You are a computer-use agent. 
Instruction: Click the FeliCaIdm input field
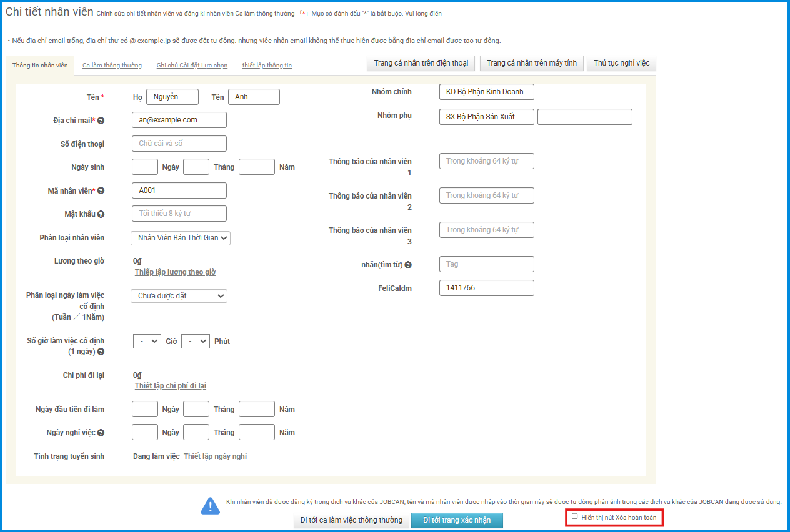486,288
